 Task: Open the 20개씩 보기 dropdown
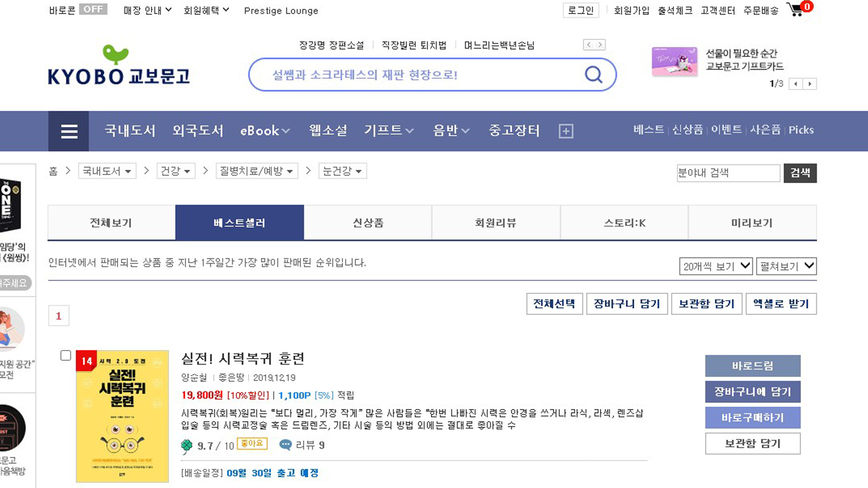pos(715,266)
